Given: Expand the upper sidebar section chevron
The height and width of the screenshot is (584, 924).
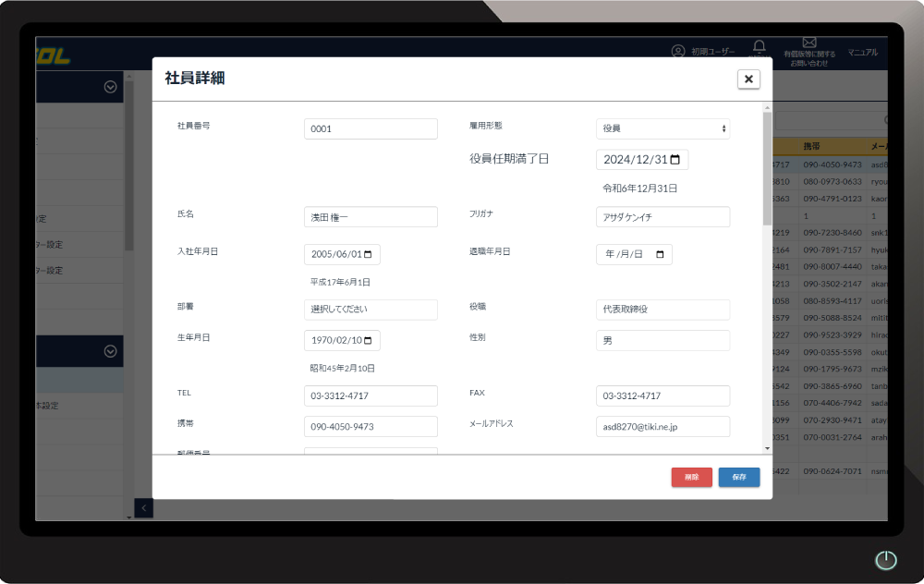Looking at the screenshot, I should 109,86.
